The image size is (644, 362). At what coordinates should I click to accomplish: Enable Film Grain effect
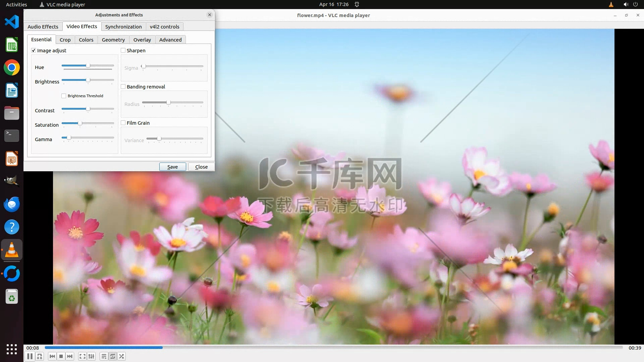pos(123,123)
